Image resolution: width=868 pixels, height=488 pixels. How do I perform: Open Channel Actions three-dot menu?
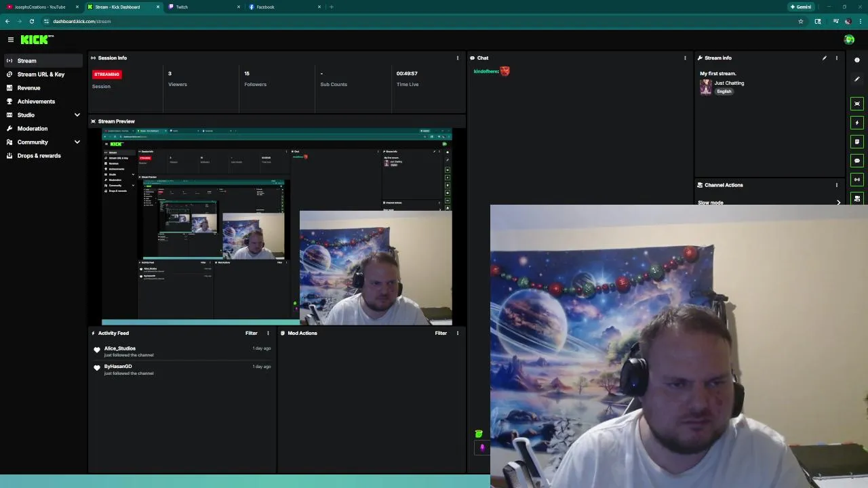[x=837, y=185]
